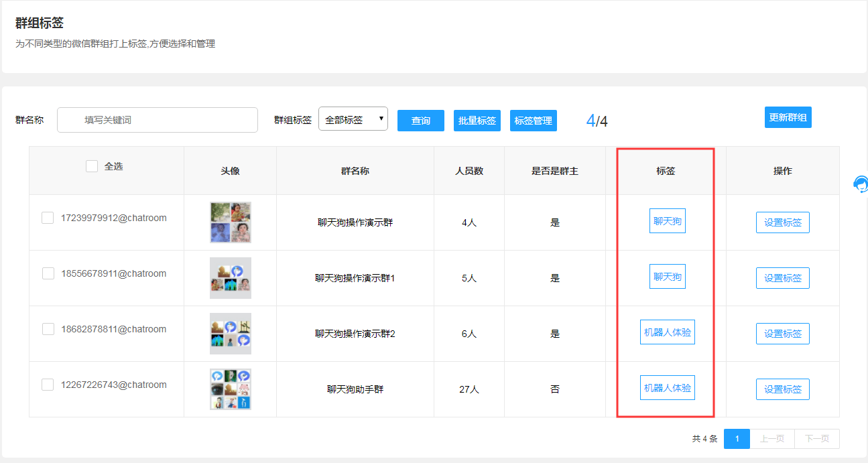Image resolution: width=868 pixels, height=463 pixels.
Task: Click the 是否是群主 column header
Action: point(555,171)
